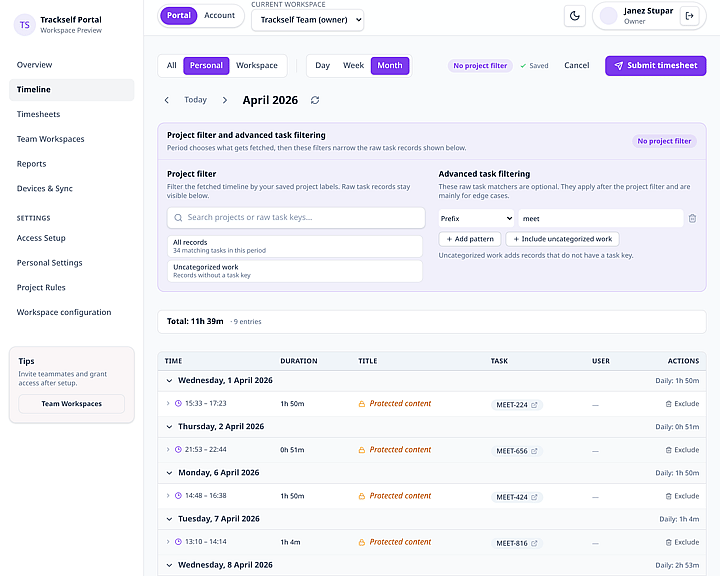Open Personal Settings in the sidebar
Image resolution: width=720 pixels, height=576 pixels.
72,263
